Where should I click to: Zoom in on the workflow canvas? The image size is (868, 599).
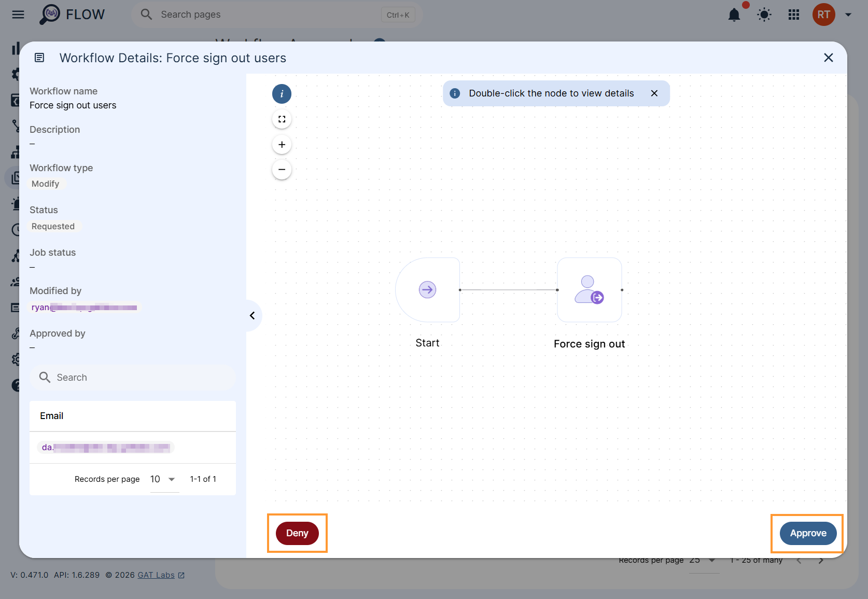click(x=282, y=145)
